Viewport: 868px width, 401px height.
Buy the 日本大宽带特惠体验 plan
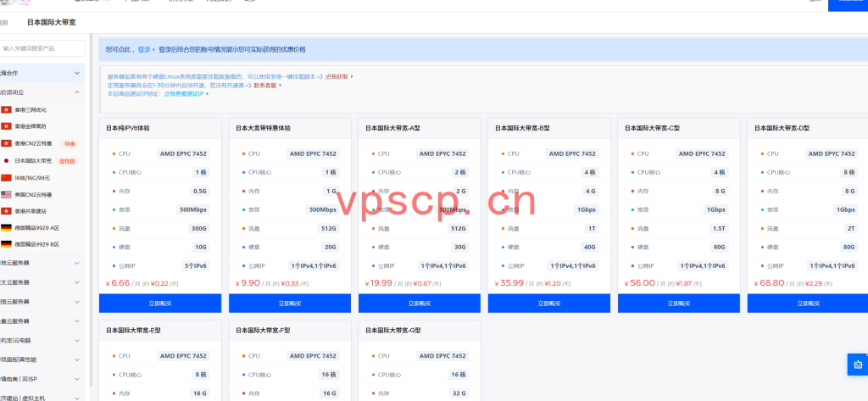click(x=290, y=303)
